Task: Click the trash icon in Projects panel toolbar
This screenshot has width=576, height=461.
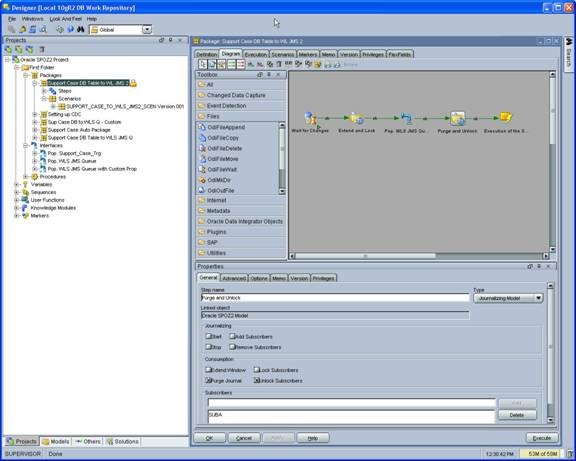Action: pyautogui.click(x=42, y=49)
